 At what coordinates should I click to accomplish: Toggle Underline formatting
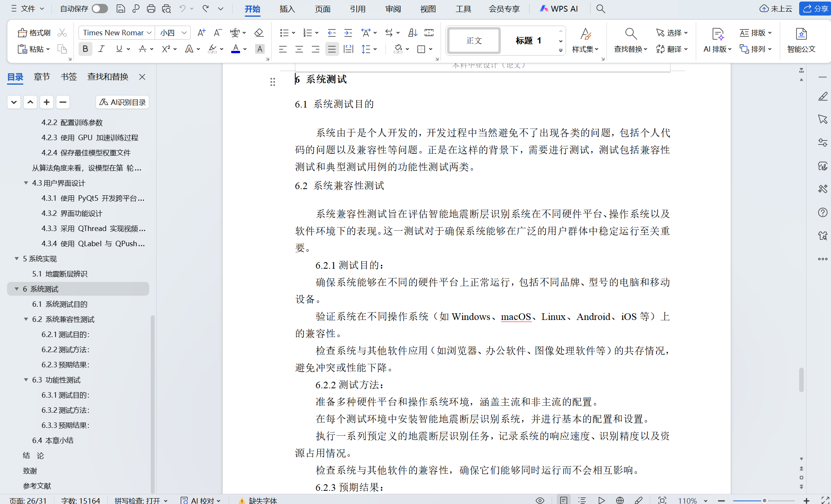coord(119,49)
